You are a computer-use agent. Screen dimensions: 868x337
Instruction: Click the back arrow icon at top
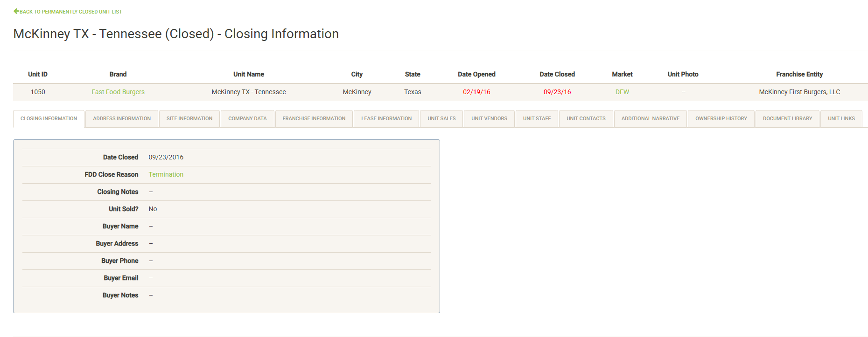point(16,11)
